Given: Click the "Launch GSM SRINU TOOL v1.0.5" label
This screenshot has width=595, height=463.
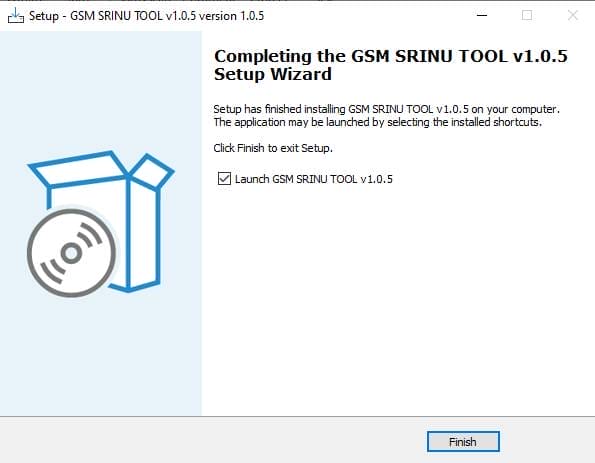Looking at the screenshot, I should point(314,179).
